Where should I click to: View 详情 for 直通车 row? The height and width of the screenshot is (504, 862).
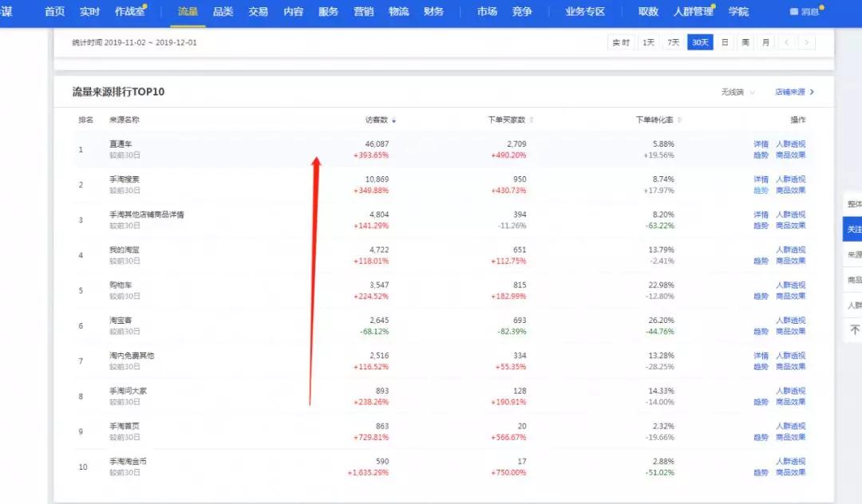[x=761, y=144]
